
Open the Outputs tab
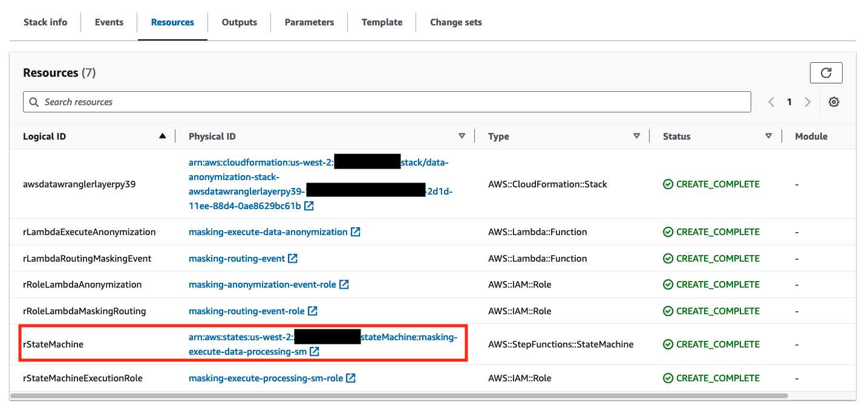(240, 22)
